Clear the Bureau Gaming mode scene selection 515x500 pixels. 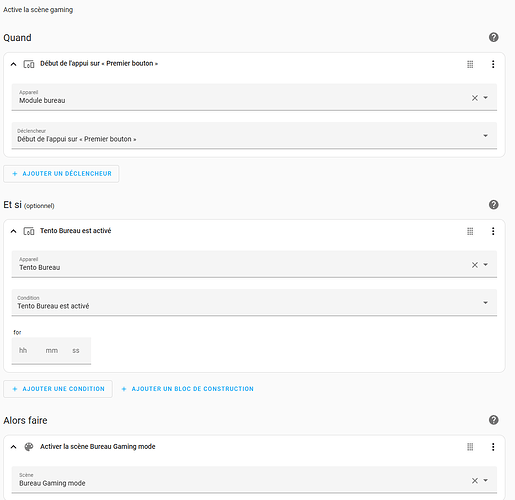click(475, 481)
